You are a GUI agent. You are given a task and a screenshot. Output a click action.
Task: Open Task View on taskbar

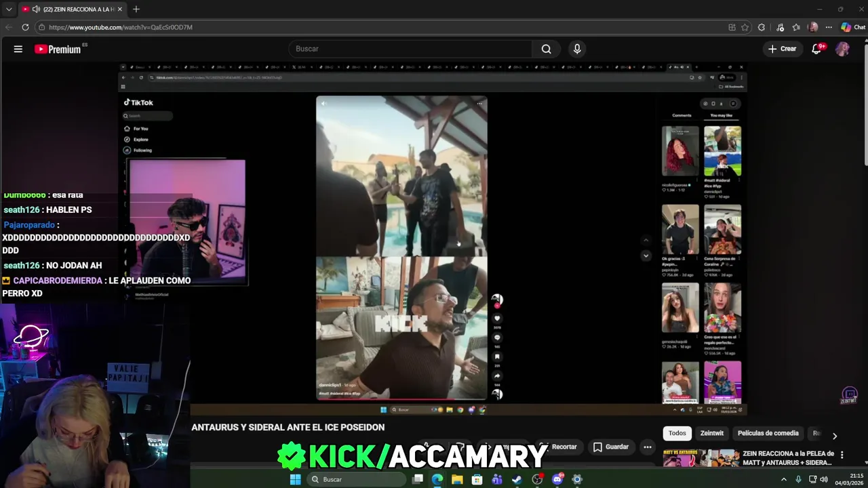(x=418, y=479)
